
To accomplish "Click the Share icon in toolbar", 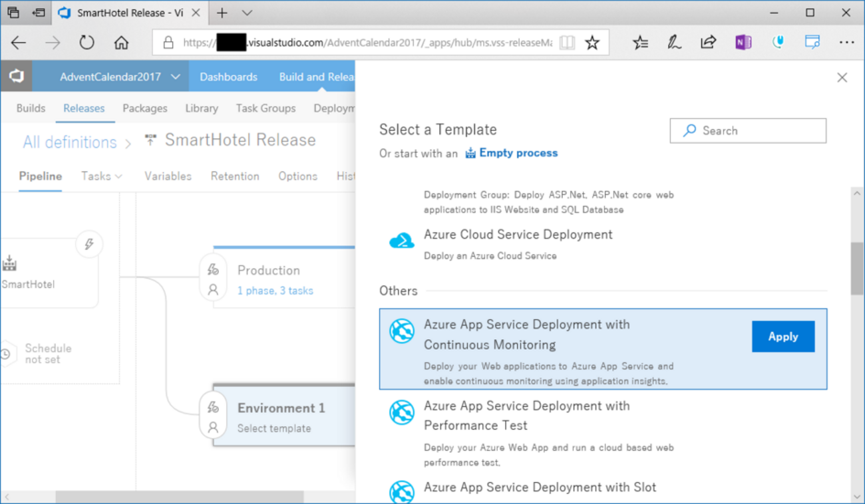I will 708,43.
